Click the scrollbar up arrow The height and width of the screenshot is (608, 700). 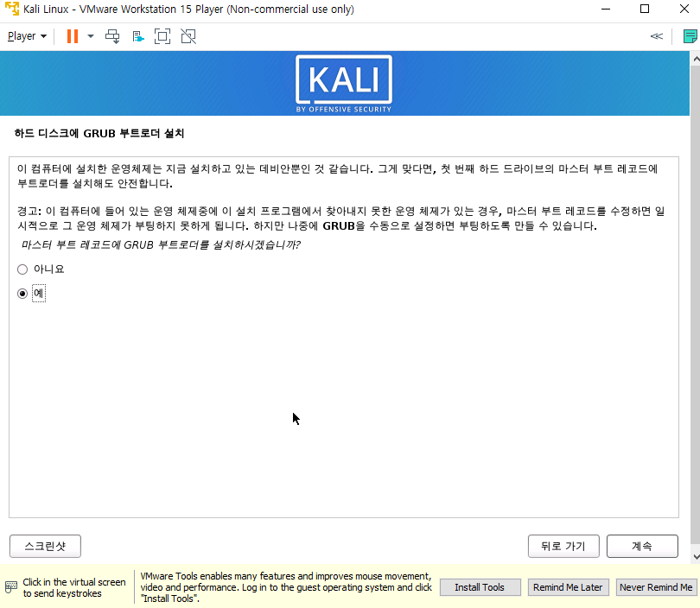(x=696, y=59)
